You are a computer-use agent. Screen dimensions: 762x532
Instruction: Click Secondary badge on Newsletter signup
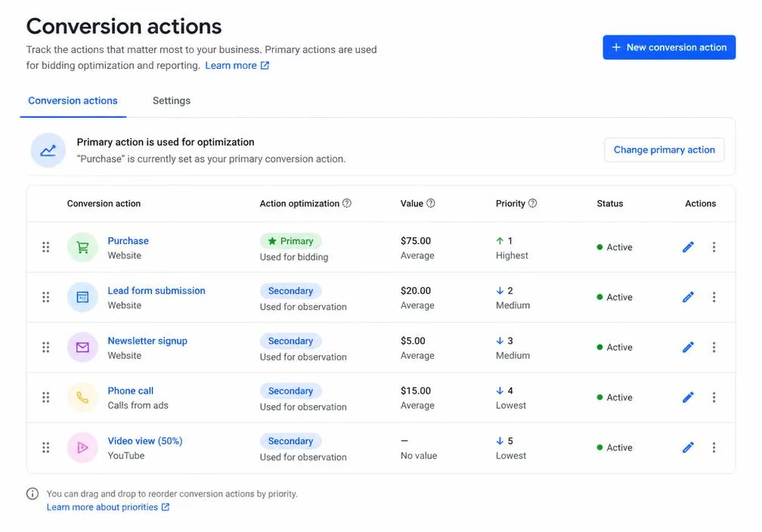pyautogui.click(x=290, y=341)
